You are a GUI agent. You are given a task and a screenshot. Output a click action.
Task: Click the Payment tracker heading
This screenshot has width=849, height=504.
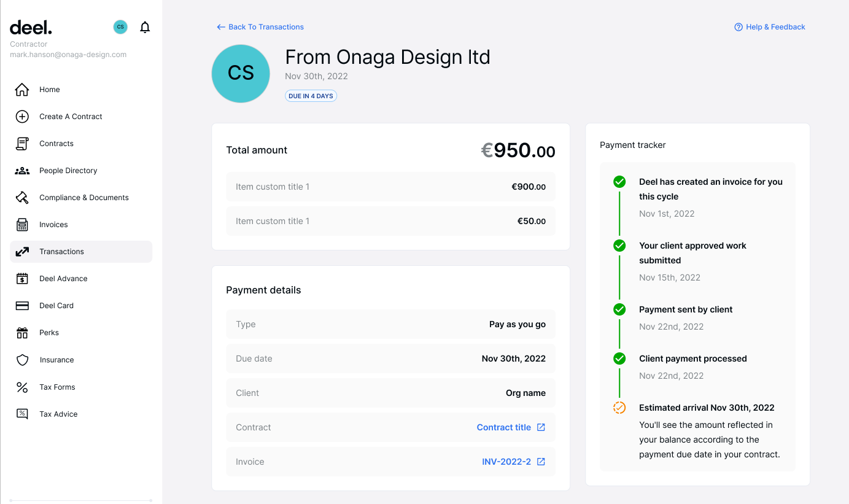tap(633, 145)
